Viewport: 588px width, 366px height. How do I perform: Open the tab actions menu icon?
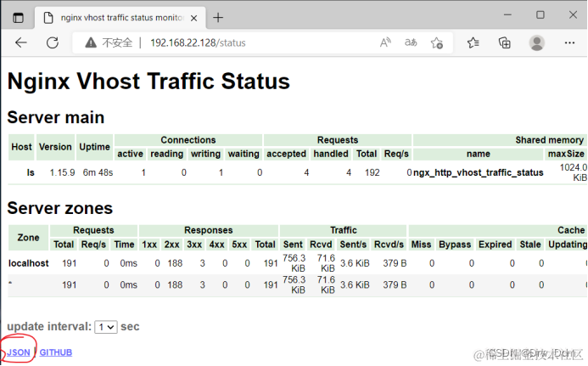coord(18,18)
